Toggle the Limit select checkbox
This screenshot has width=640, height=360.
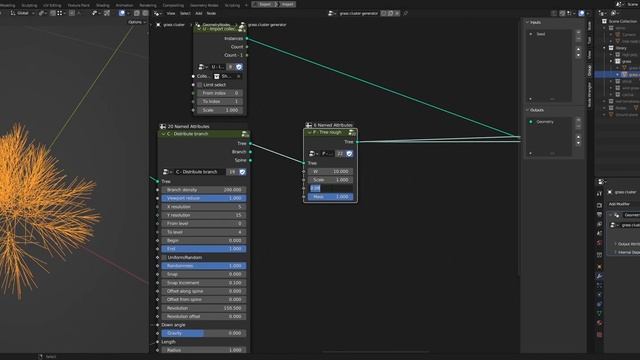pos(200,85)
